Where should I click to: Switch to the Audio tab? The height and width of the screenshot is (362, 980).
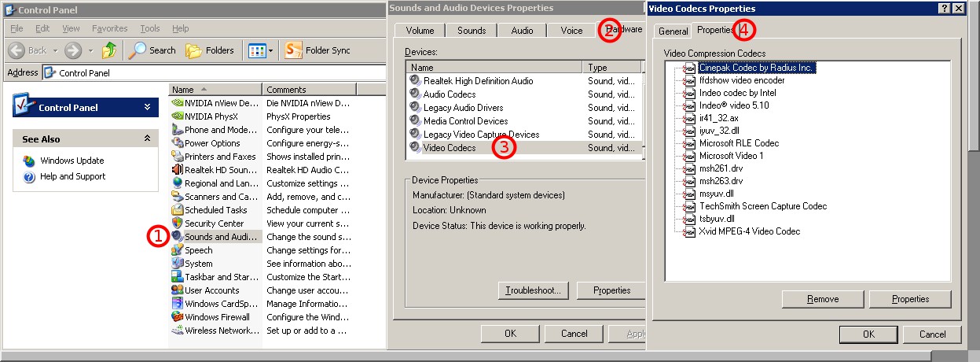pyautogui.click(x=522, y=31)
